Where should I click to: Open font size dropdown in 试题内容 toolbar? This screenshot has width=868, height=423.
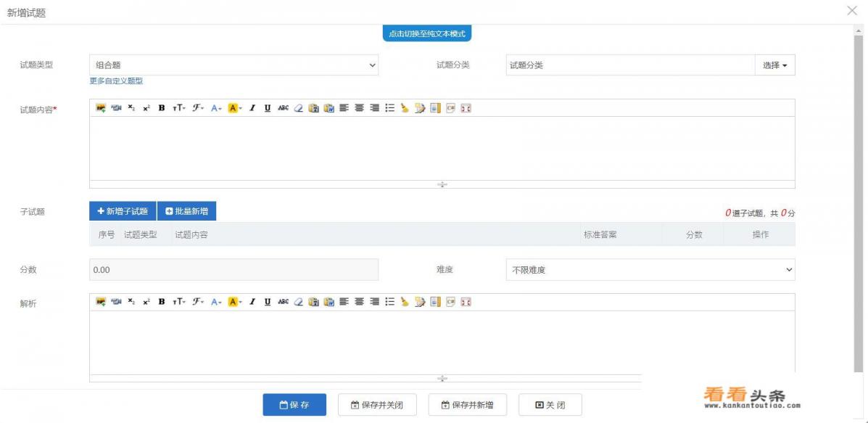[178, 108]
